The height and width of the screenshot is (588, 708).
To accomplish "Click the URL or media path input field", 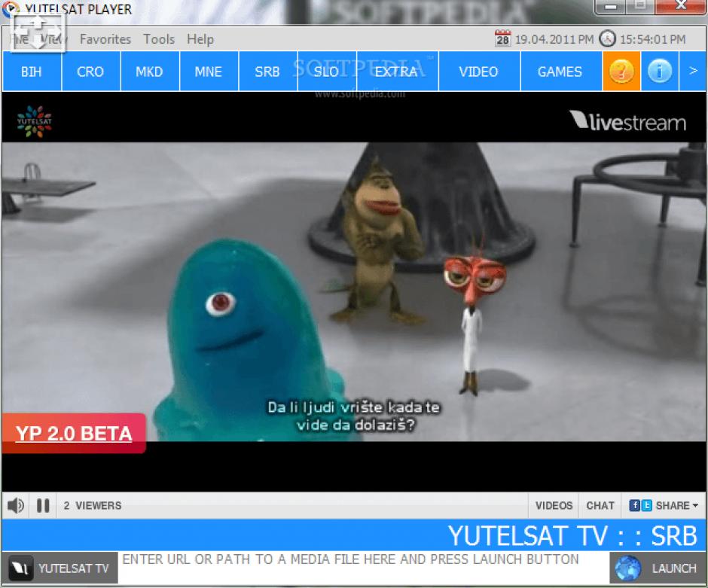I will (364, 568).
